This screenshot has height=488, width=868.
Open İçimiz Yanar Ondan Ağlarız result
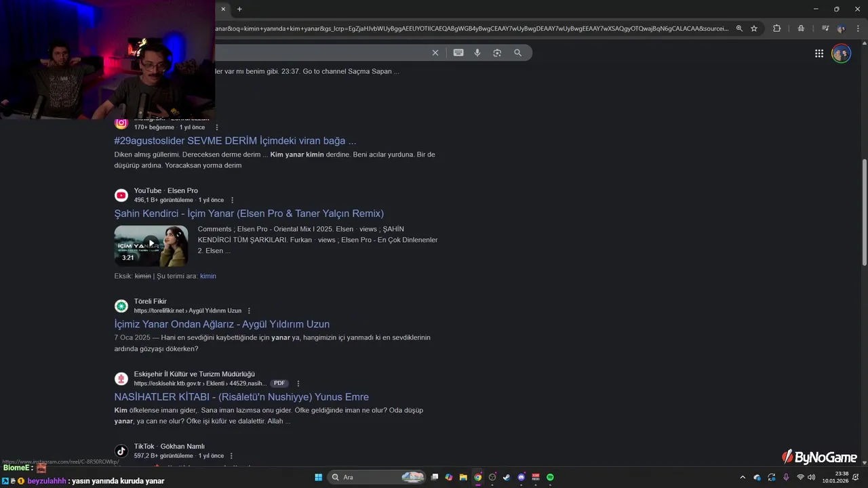click(x=222, y=324)
